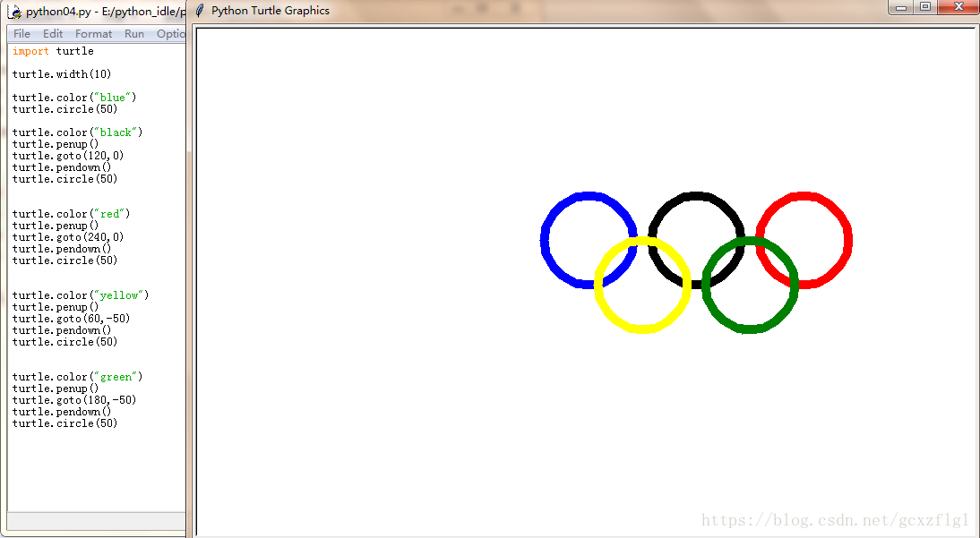Click the turtle.color("black") code line
This screenshot has width=980, height=538.
(78, 132)
